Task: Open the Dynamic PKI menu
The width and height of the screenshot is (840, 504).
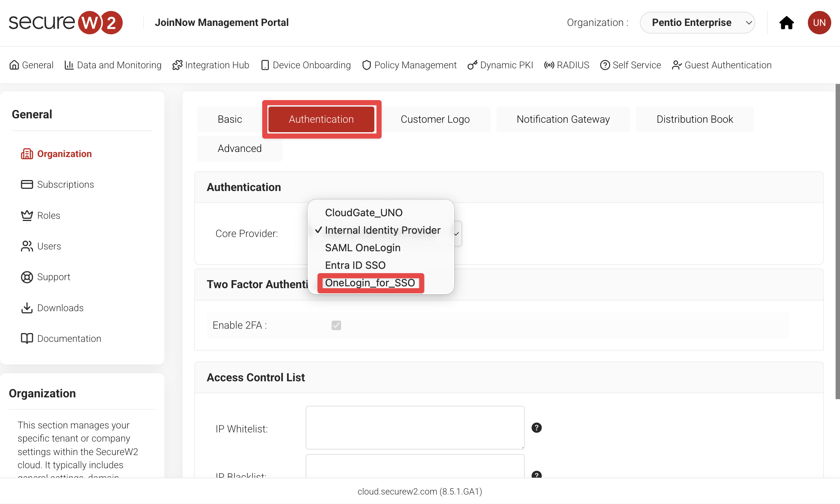Action: 500,65
